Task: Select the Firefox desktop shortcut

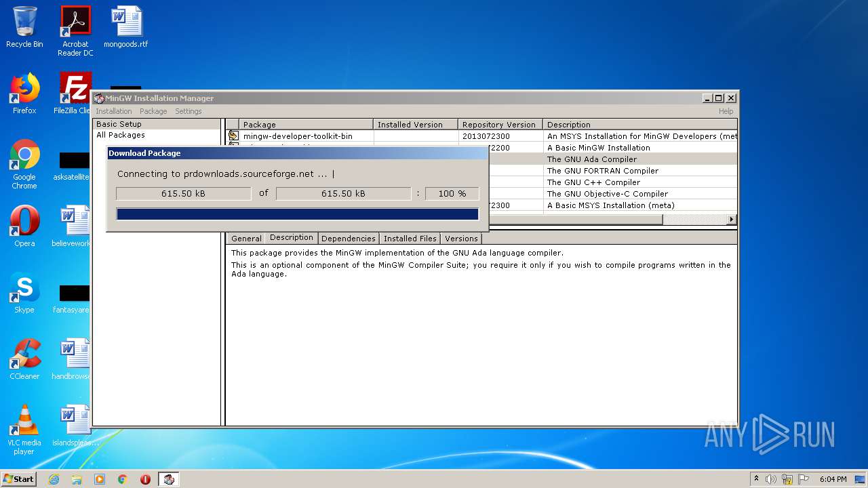Action: 24,94
